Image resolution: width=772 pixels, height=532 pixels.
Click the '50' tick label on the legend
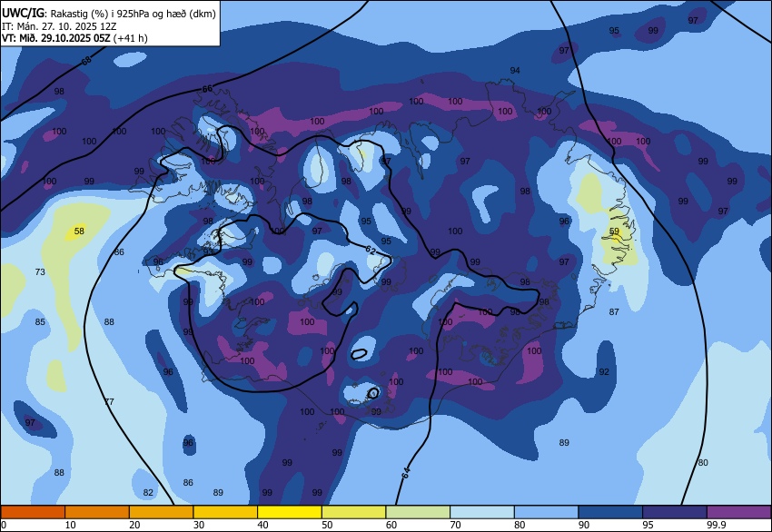click(x=327, y=525)
